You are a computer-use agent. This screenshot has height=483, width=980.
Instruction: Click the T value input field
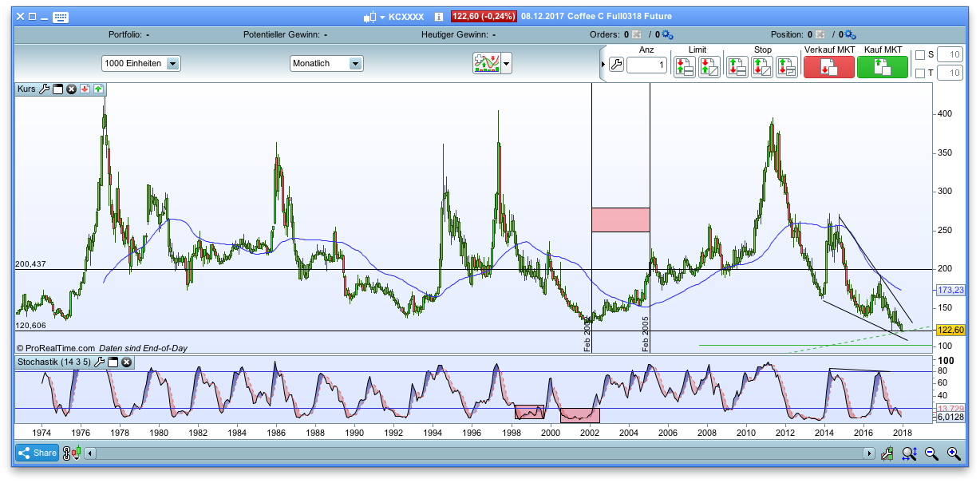[950, 73]
